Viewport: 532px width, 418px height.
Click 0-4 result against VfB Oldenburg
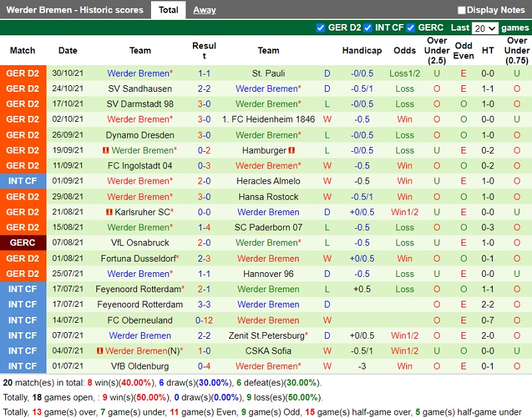[204, 366]
